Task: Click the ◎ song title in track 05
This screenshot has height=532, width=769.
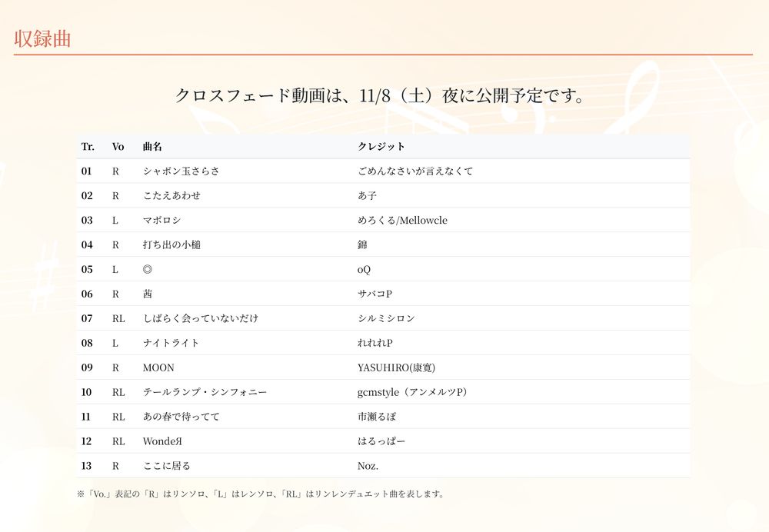Action: pos(147,269)
